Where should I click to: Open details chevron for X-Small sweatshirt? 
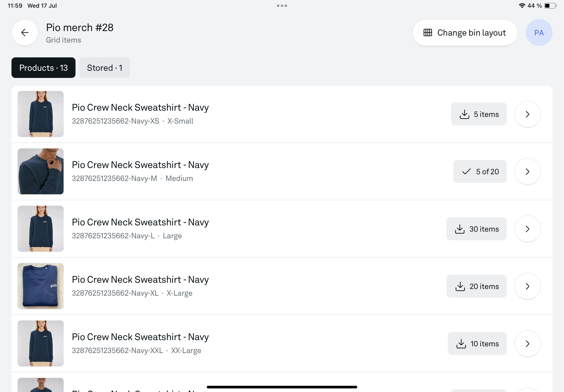click(x=527, y=114)
